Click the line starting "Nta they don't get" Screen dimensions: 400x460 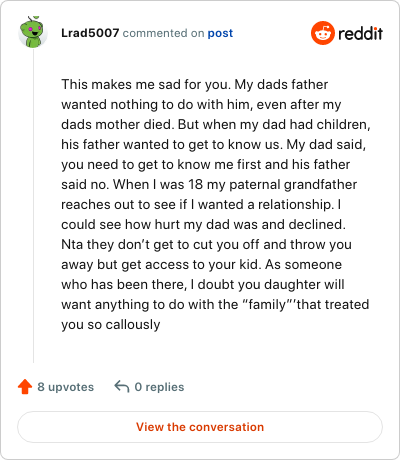coord(206,244)
